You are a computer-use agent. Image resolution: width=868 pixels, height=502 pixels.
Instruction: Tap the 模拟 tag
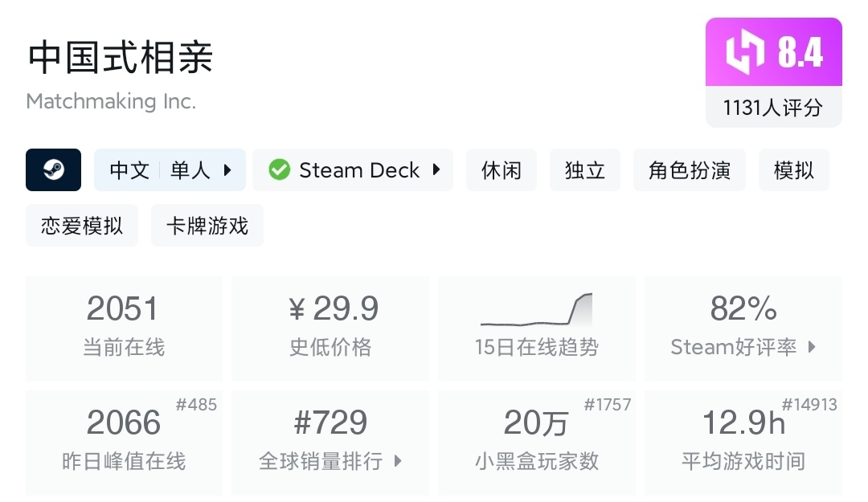tap(794, 170)
